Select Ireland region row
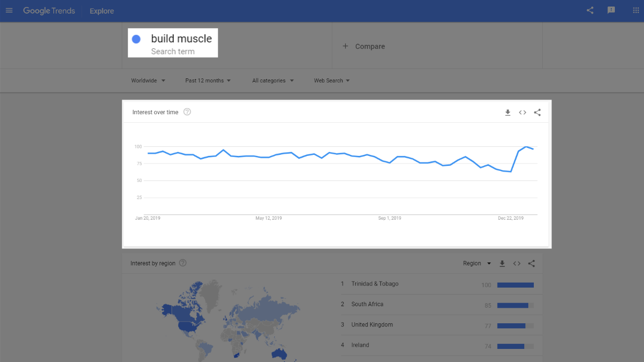 (x=437, y=345)
